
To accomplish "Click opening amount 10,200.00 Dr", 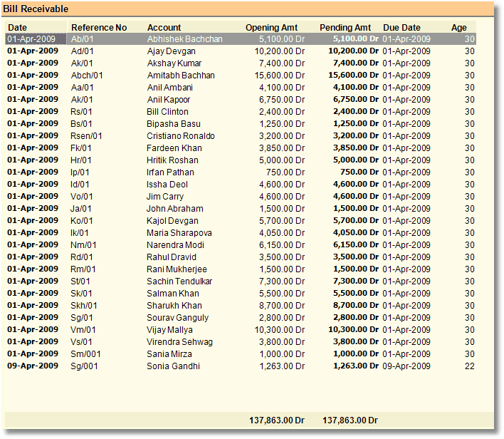I will coord(280,51).
